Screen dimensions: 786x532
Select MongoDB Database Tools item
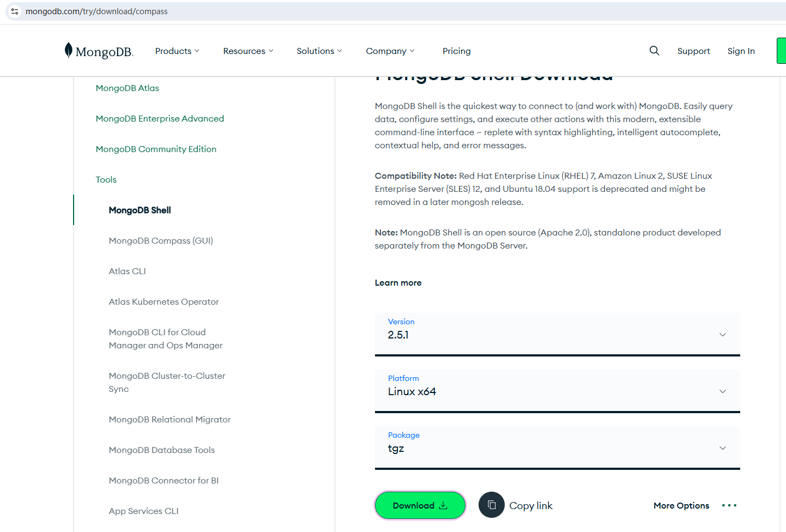(161, 450)
